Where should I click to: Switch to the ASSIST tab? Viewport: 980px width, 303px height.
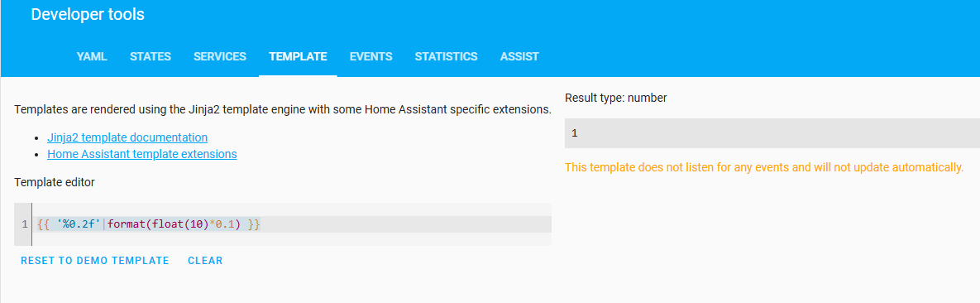click(x=519, y=56)
